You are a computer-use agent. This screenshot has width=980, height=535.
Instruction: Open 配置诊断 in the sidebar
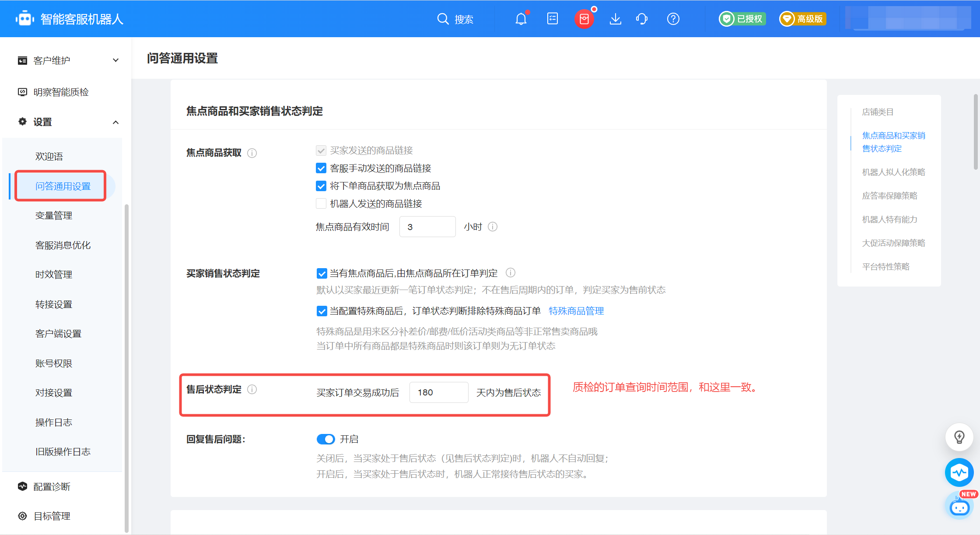coord(52,486)
